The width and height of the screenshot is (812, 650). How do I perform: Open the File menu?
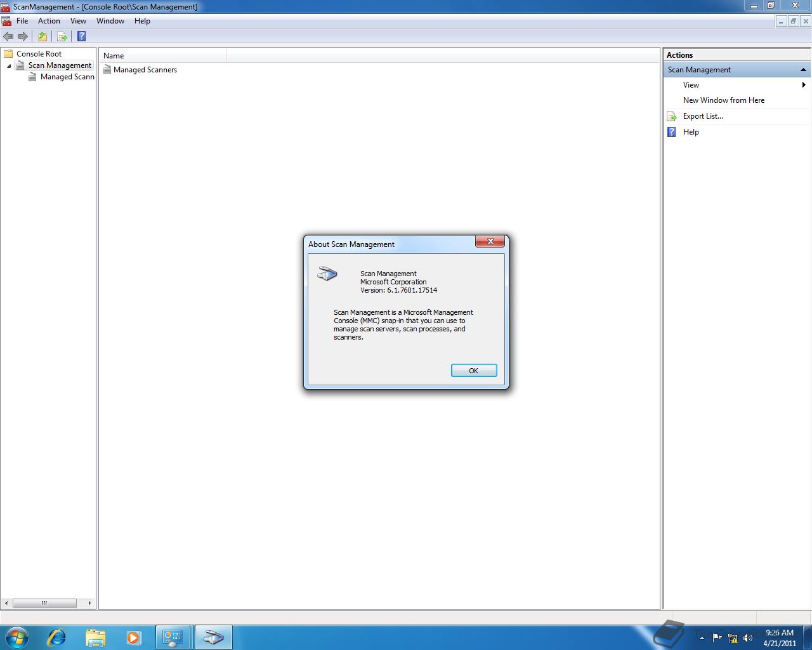[x=22, y=21]
